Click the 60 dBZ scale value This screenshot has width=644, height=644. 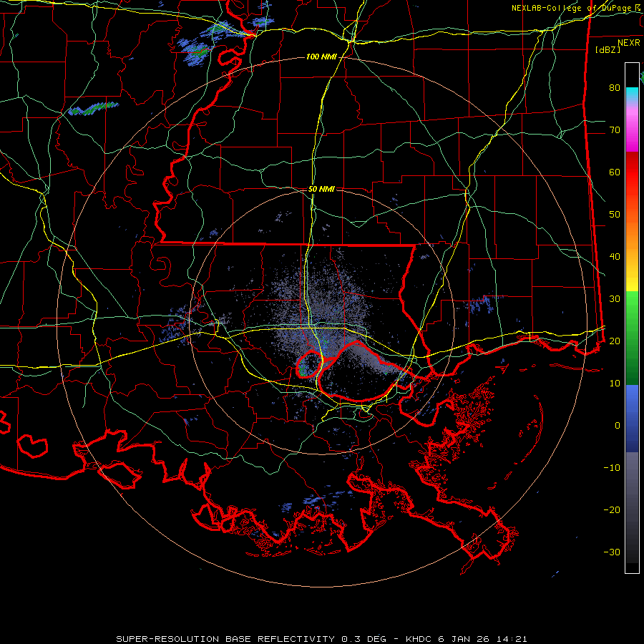615,172
